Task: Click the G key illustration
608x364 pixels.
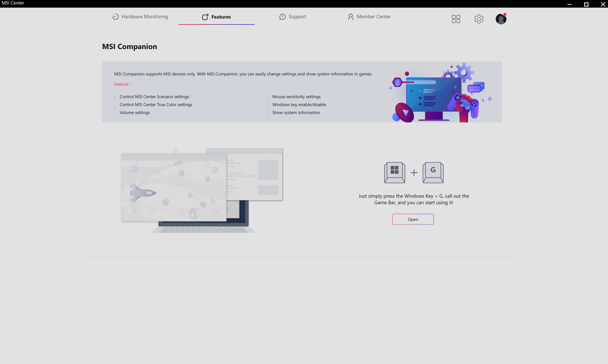Action: [x=433, y=172]
